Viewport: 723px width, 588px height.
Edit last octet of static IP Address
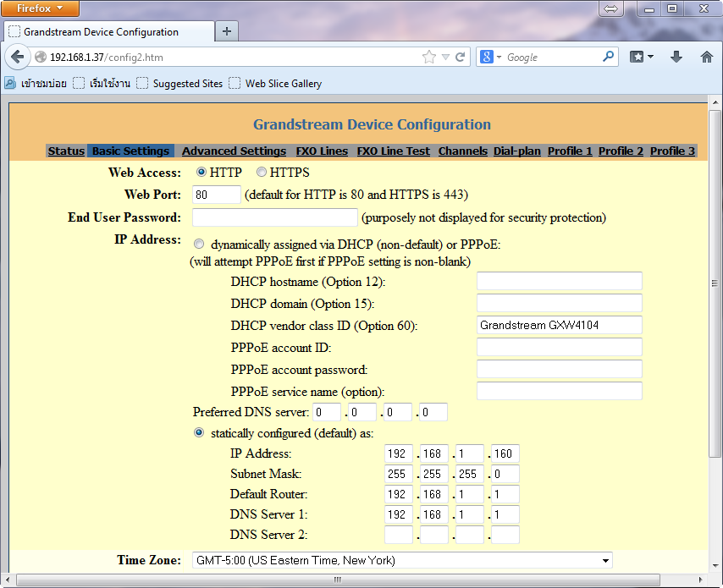coord(505,453)
